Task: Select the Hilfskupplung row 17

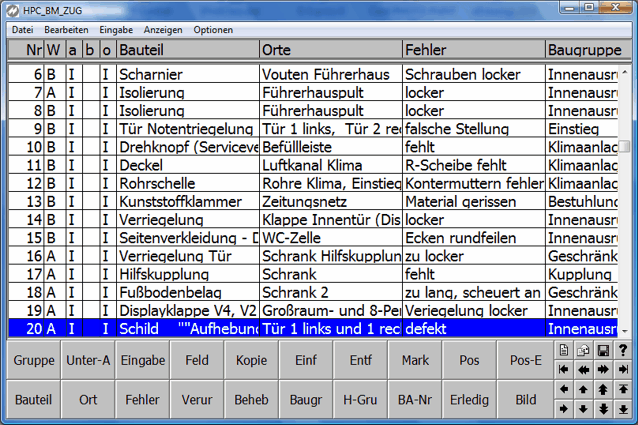Action: [186, 273]
